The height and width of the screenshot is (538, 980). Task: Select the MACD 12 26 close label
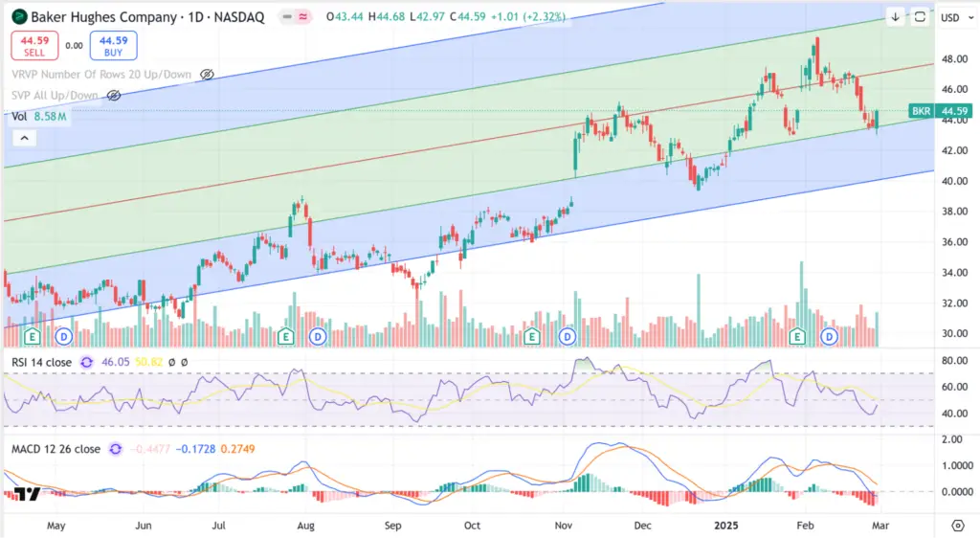(56, 449)
